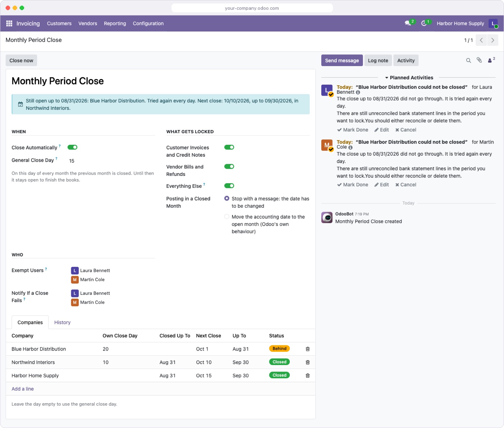Delete the Northwind Interiors row
Viewport: 504px width, 428px height.
pos(308,362)
